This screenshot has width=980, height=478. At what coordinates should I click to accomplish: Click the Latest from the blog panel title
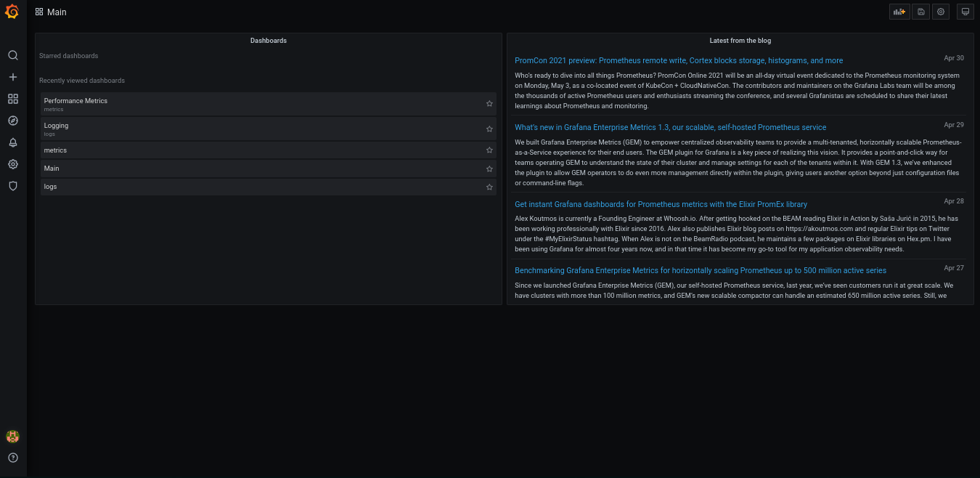740,41
